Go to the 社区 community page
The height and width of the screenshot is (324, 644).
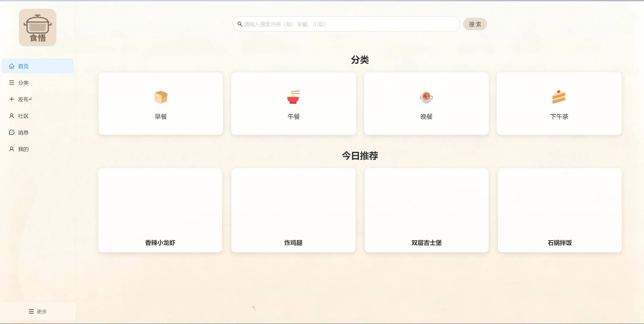pyautogui.click(x=23, y=116)
